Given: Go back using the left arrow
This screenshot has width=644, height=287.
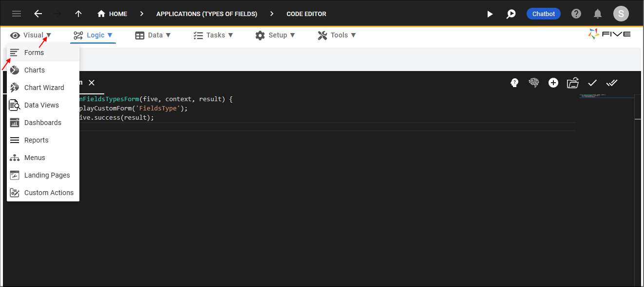Looking at the screenshot, I should [x=38, y=14].
